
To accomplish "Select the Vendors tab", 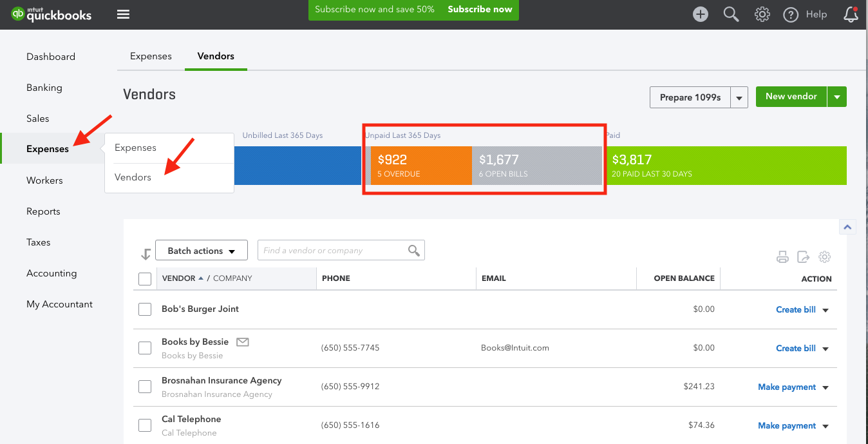I will pos(216,56).
